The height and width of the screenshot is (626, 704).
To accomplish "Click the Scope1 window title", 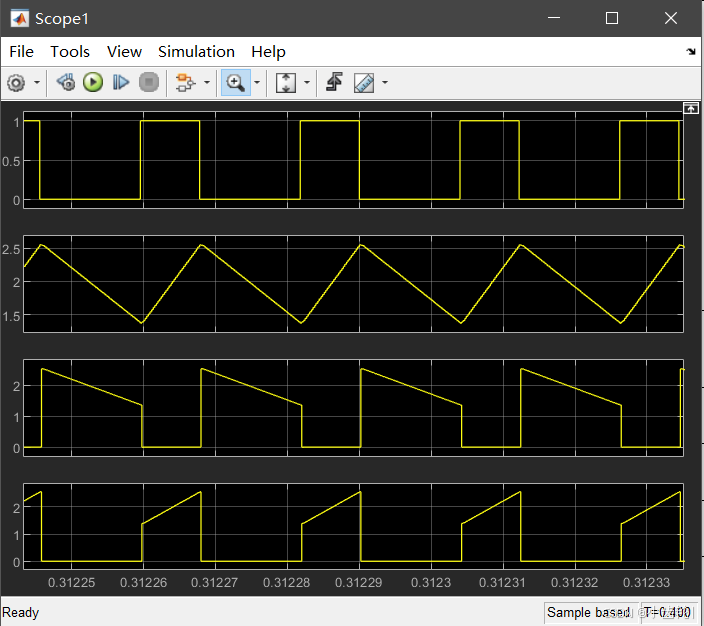I will [x=62, y=19].
